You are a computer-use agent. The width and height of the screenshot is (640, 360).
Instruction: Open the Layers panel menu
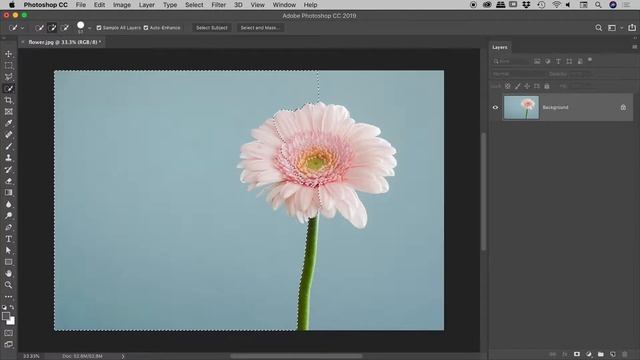coord(634,47)
